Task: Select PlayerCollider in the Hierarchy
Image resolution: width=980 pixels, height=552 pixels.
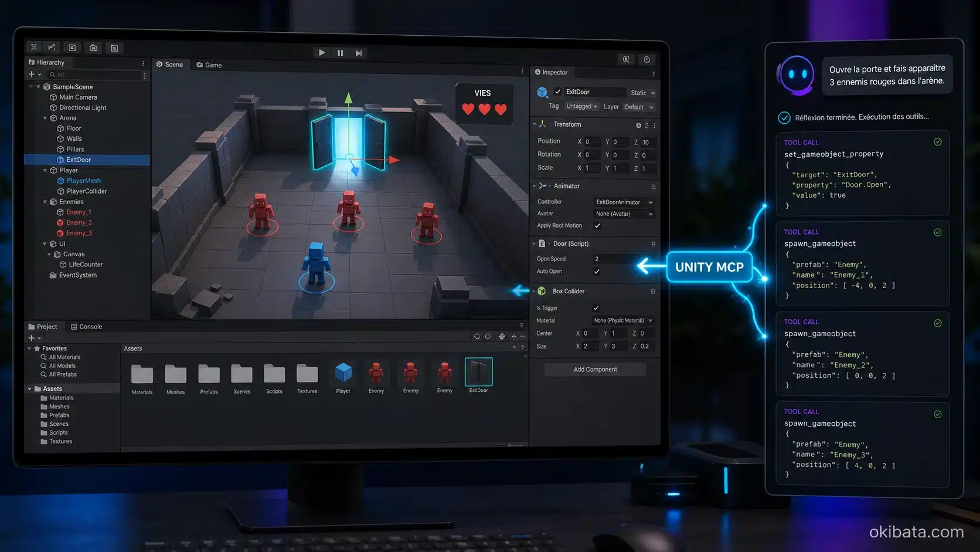Action: pyautogui.click(x=87, y=191)
